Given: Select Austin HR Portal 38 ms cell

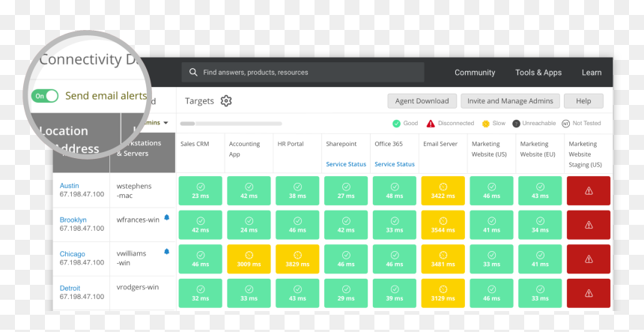Looking at the screenshot, I should (297, 190).
